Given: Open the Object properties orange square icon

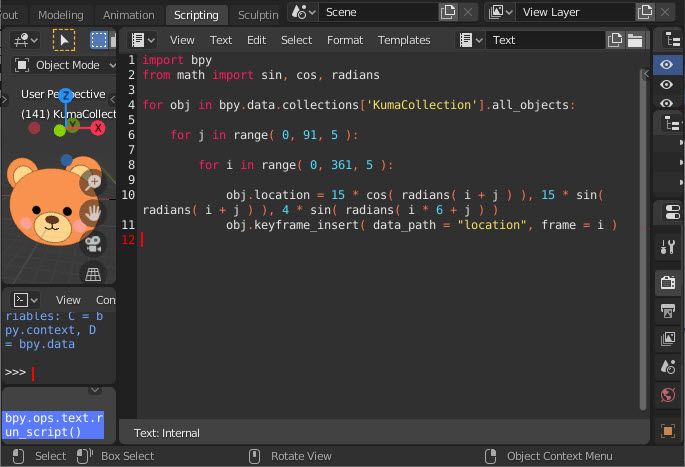Looking at the screenshot, I should click(x=668, y=430).
